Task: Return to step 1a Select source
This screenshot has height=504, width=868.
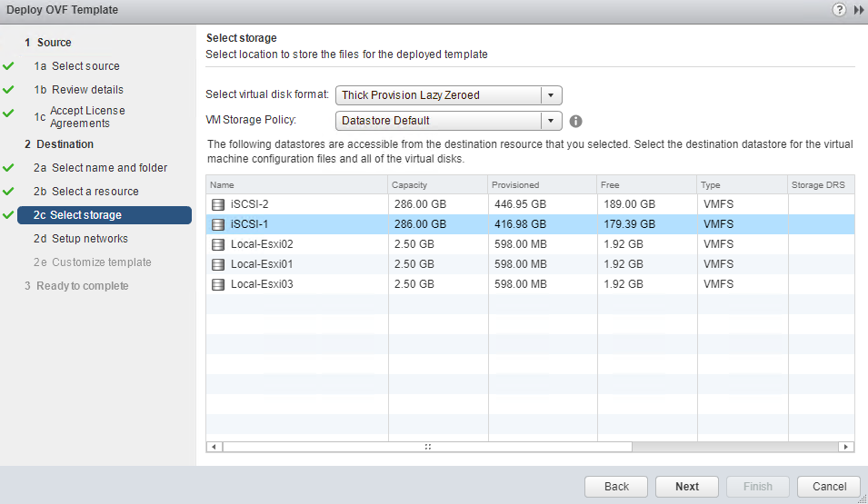Action: [x=85, y=66]
